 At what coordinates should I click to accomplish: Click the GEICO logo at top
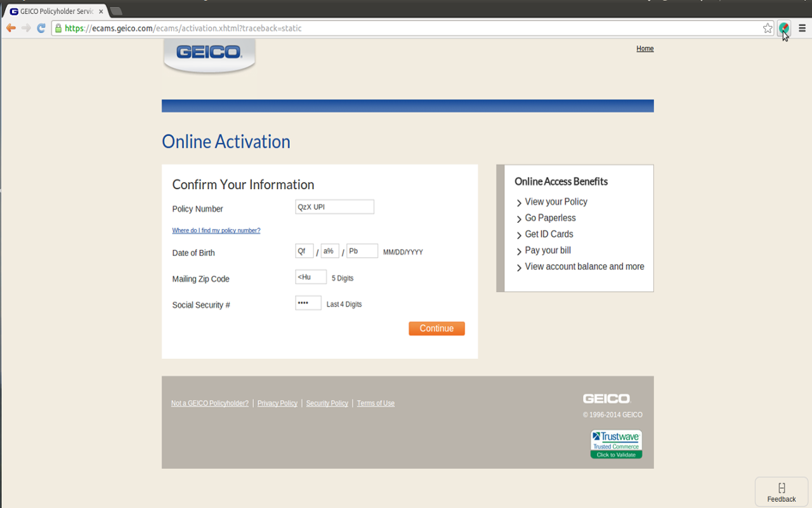click(x=209, y=55)
